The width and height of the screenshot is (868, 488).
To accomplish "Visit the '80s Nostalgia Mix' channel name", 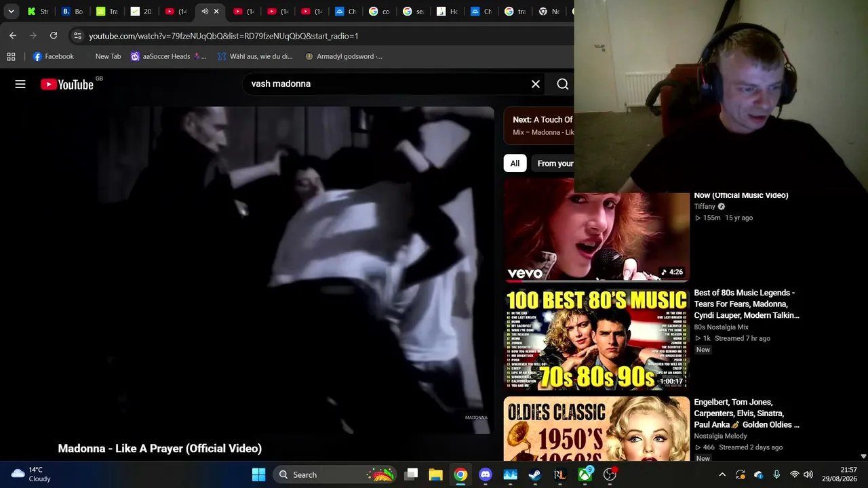I will click(x=721, y=327).
